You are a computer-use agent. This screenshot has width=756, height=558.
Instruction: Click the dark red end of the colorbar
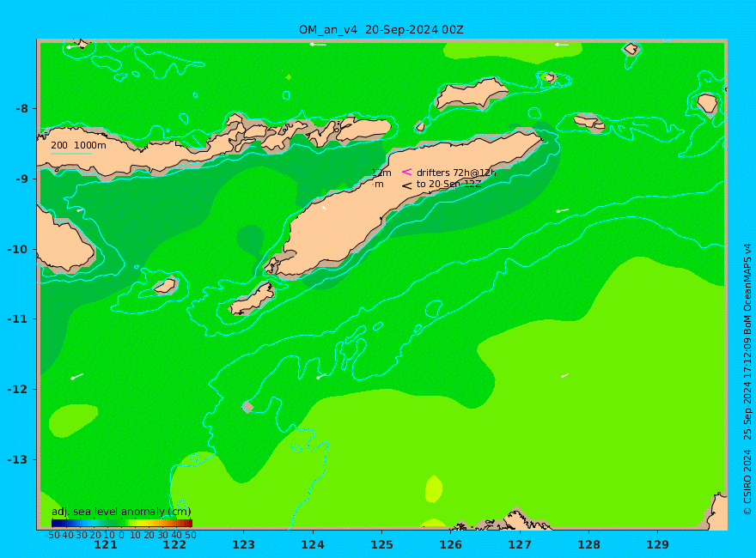click(189, 524)
